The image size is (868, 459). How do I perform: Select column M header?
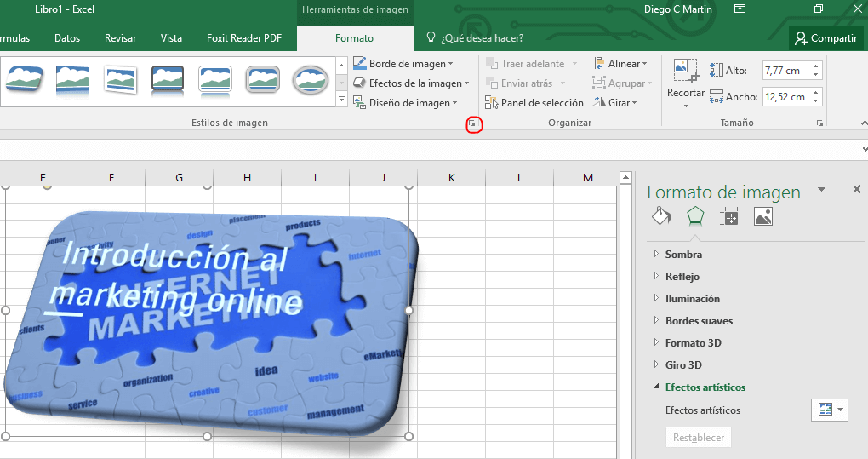point(587,177)
